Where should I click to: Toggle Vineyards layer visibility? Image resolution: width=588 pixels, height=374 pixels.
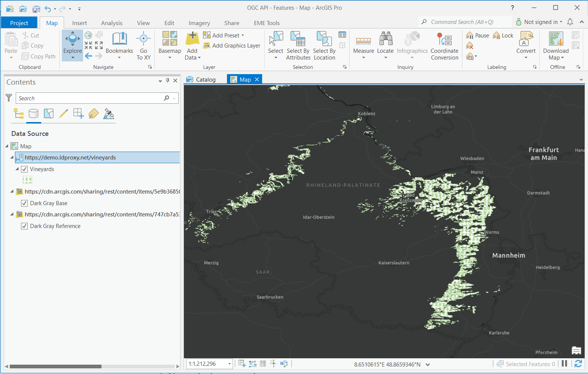pyautogui.click(x=24, y=169)
